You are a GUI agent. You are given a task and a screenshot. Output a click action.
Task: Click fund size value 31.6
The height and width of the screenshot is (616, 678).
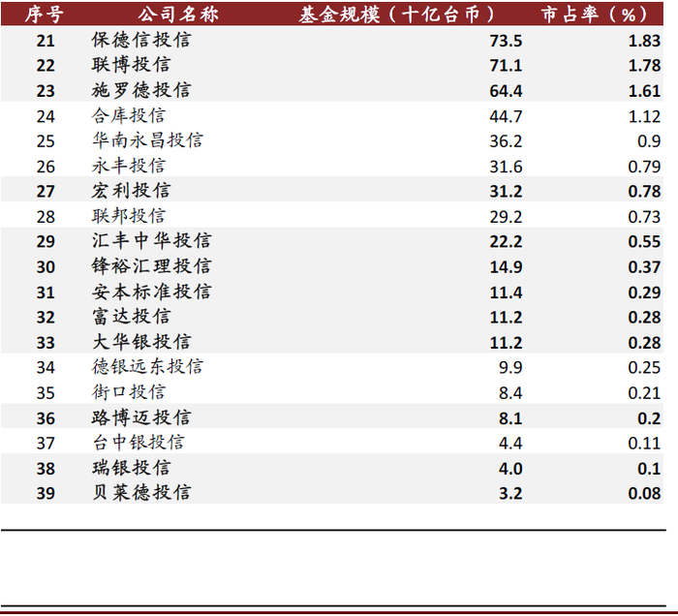coord(506,167)
